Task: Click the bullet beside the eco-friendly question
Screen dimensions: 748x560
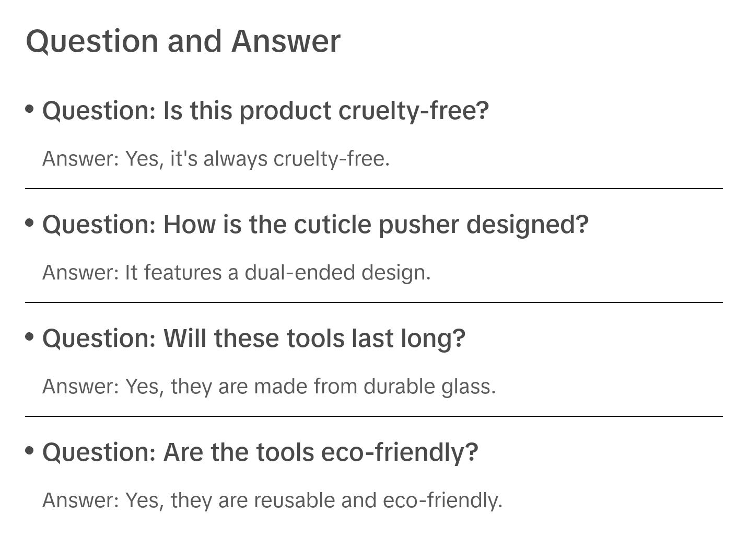Action: pos(30,451)
